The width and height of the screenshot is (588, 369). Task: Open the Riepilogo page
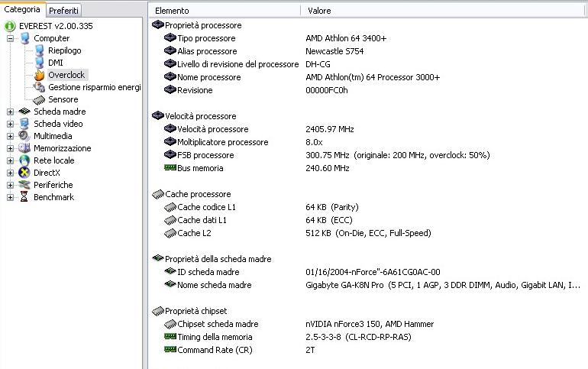click(x=64, y=50)
